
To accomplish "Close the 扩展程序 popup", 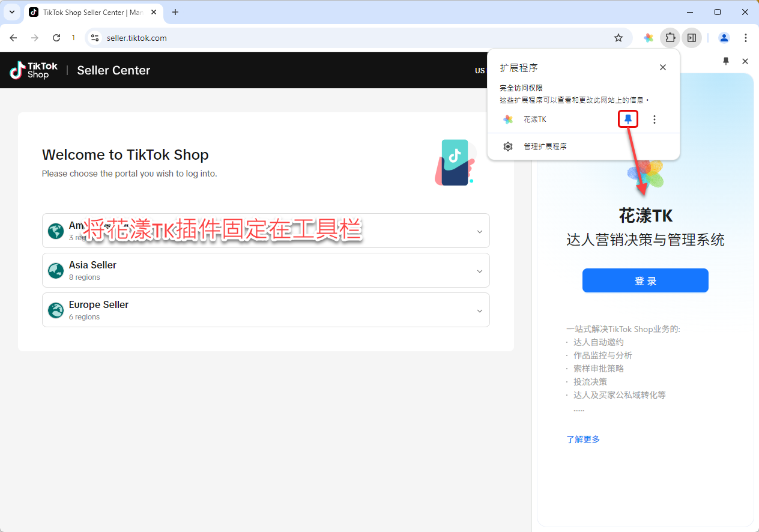I will pyautogui.click(x=663, y=67).
